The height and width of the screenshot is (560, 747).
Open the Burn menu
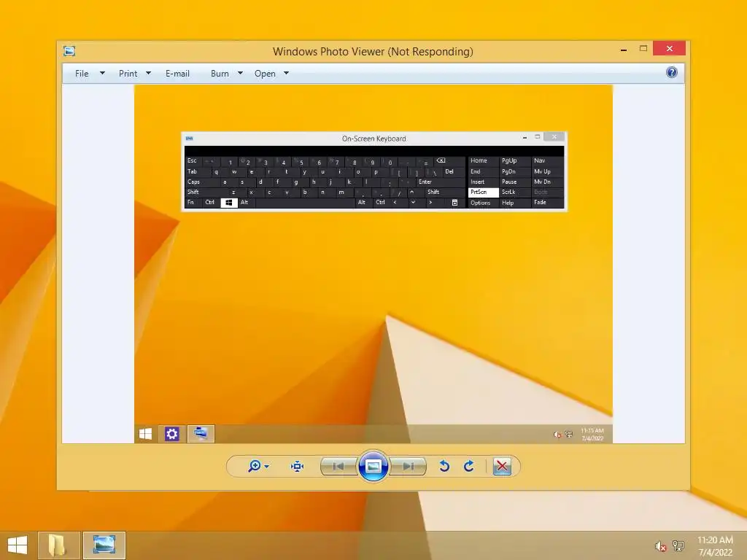click(220, 74)
